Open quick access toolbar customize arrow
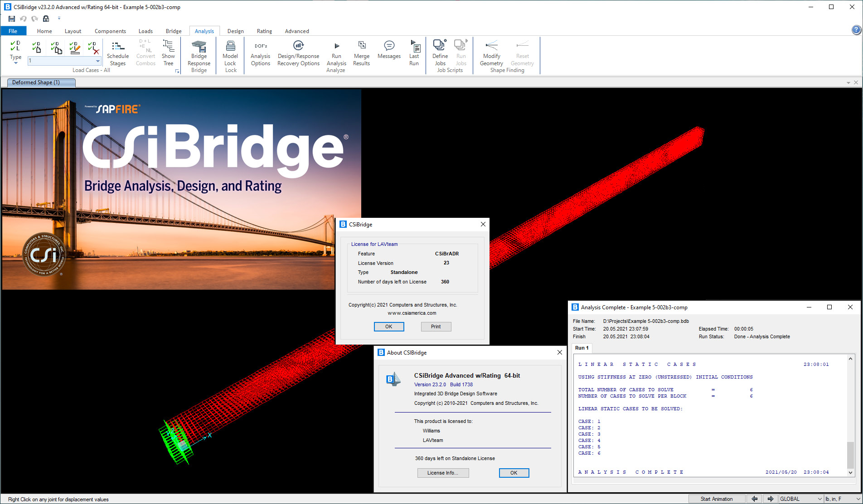The height and width of the screenshot is (504, 863). tap(59, 19)
